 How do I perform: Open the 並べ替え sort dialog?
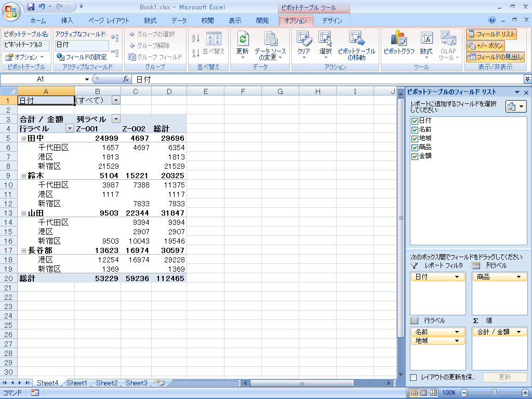pos(214,44)
